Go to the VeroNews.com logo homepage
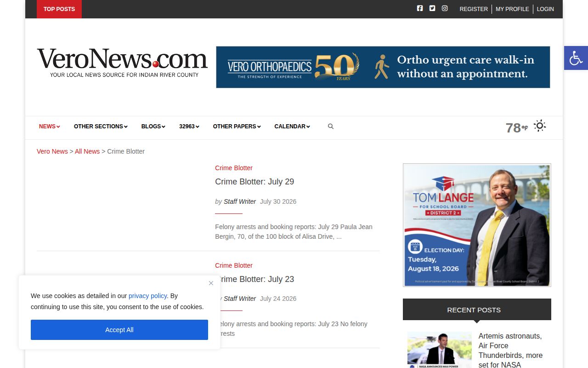 pyautogui.click(x=122, y=63)
